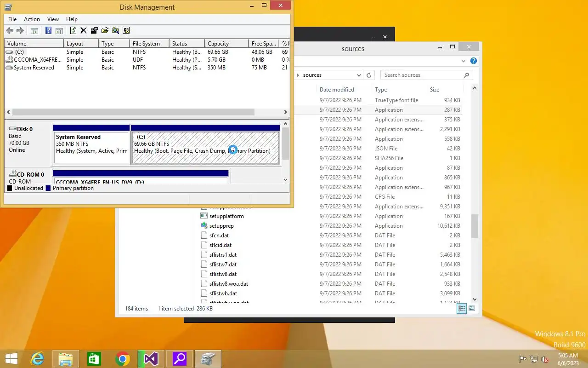
Task: Open the address bar dropdown in sources window
Action: pos(359,75)
